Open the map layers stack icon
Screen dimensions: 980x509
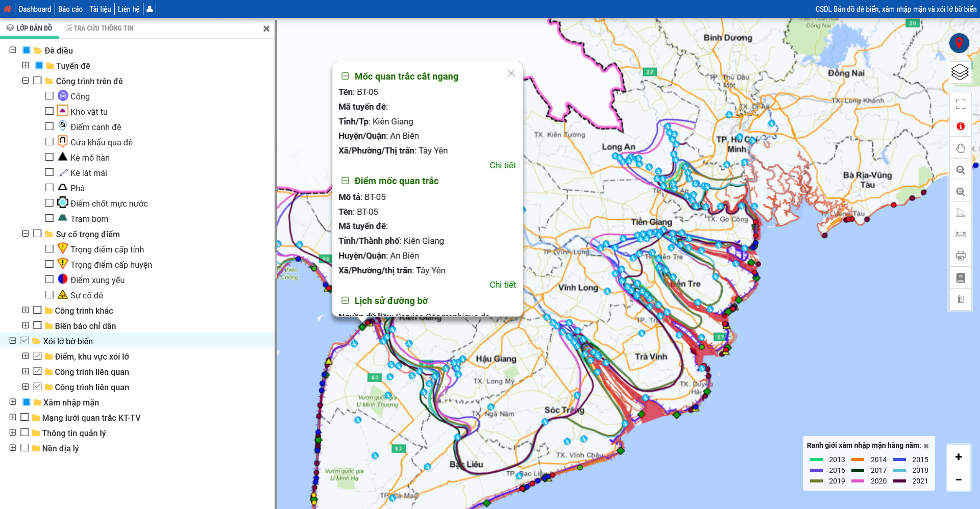(x=960, y=72)
